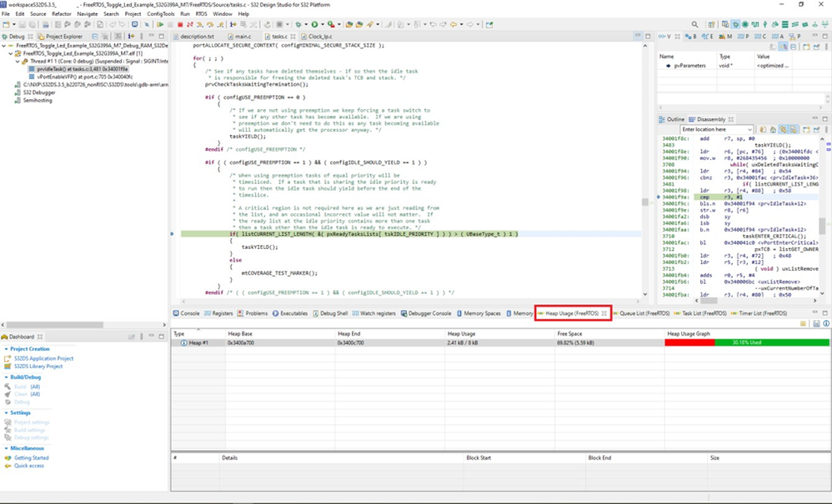
Task: Open the Expressions view tab
Action: (x=707, y=37)
